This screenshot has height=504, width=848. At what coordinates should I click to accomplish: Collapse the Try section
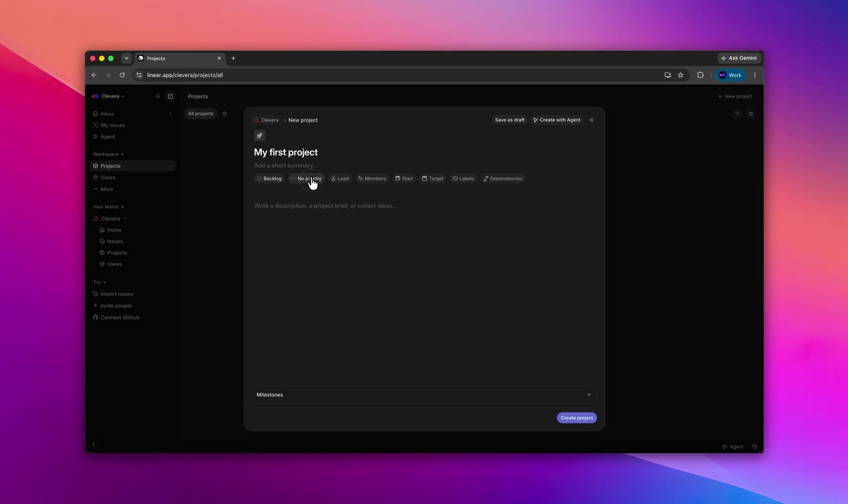[99, 282]
